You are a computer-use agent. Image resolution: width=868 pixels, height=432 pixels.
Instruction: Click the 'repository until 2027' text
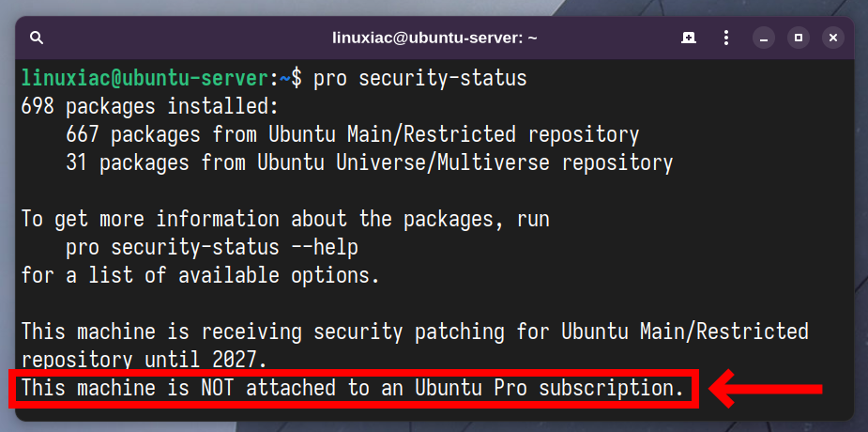pyautogui.click(x=144, y=360)
